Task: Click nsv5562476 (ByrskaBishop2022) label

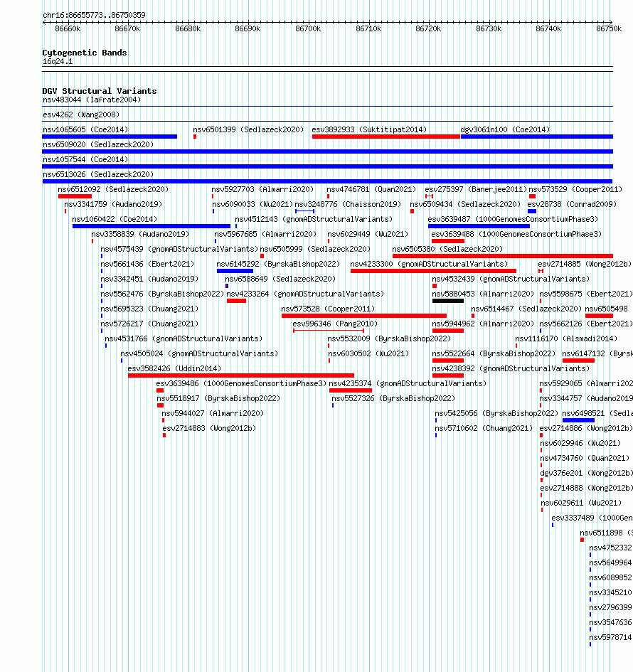Action: click(x=162, y=294)
